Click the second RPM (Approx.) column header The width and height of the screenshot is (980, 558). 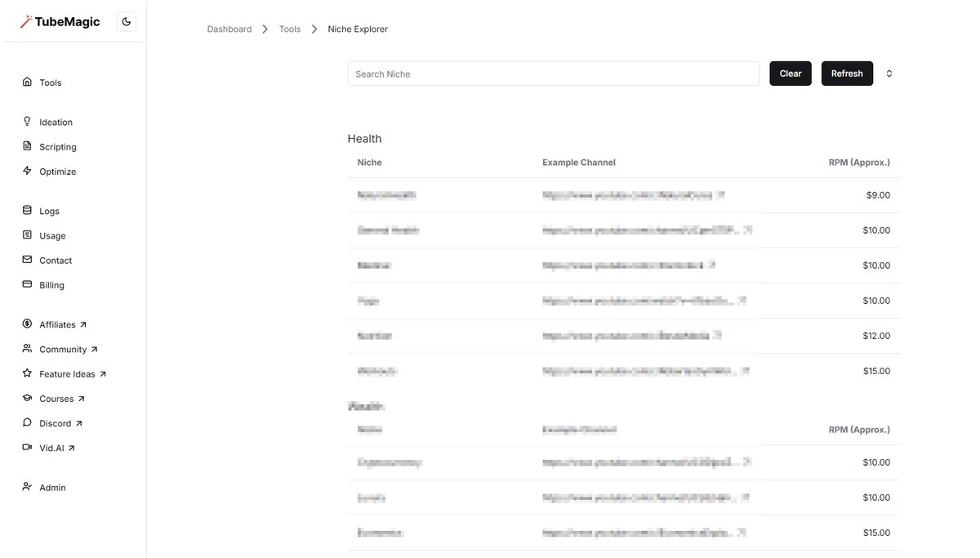[x=859, y=430]
